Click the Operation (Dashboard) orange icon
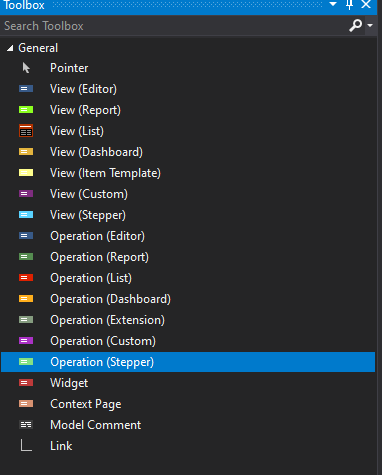 coord(26,299)
